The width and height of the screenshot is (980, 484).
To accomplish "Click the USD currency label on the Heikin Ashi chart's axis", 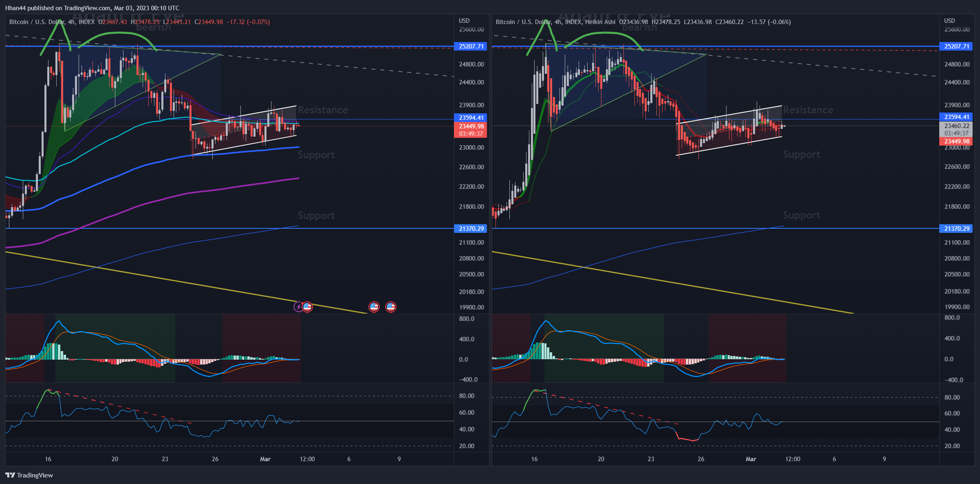I will (950, 21).
